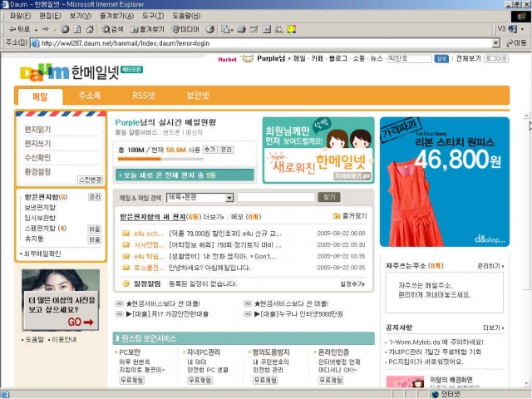Click the 스팸편지함 (4) folder
Image resolution: width=532 pixels, height=399 pixels.
(x=46, y=228)
